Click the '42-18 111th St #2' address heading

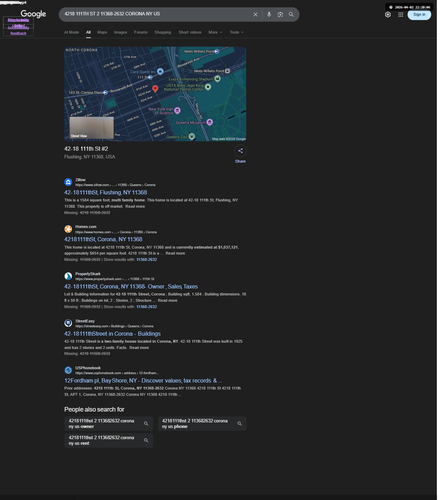click(86, 149)
